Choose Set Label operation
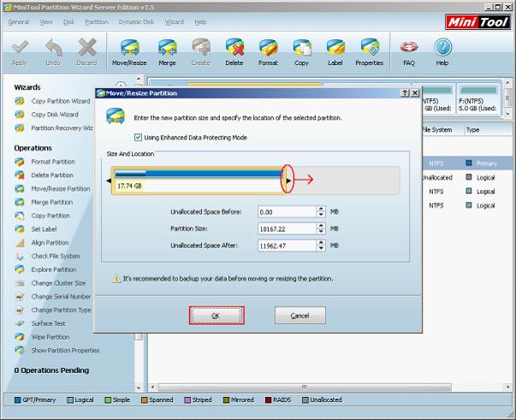The image size is (516, 420). point(36,229)
